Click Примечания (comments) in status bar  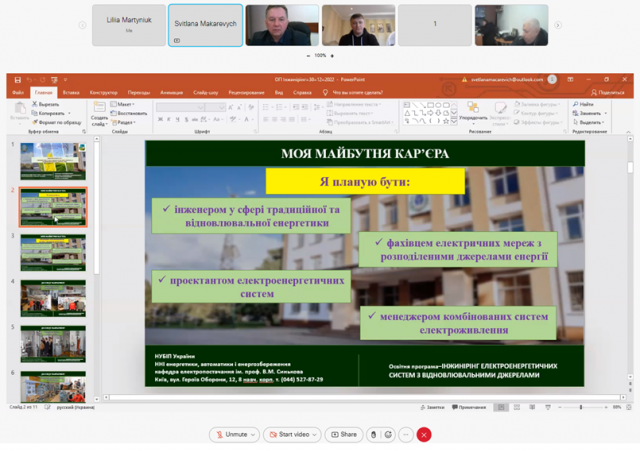click(469, 407)
